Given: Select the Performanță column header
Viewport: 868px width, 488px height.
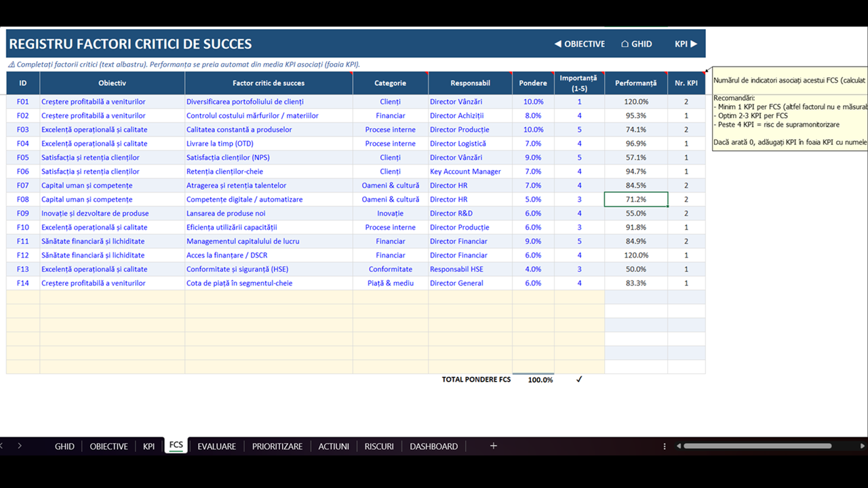Looking at the screenshot, I should (636, 83).
